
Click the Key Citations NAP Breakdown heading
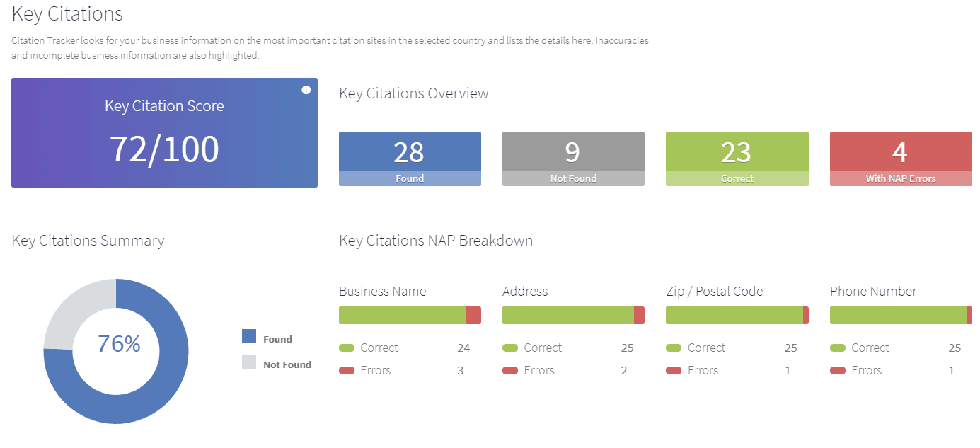(436, 241)
